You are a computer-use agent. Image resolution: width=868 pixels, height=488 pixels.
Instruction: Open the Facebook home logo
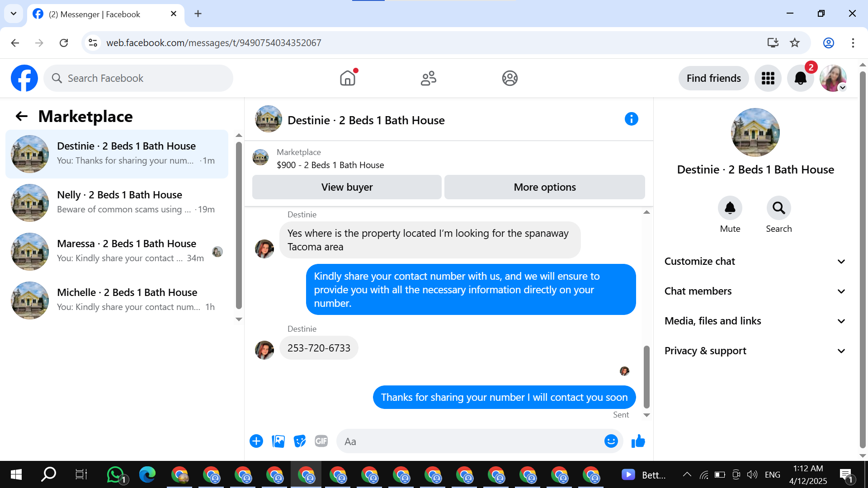click(24, 78)
